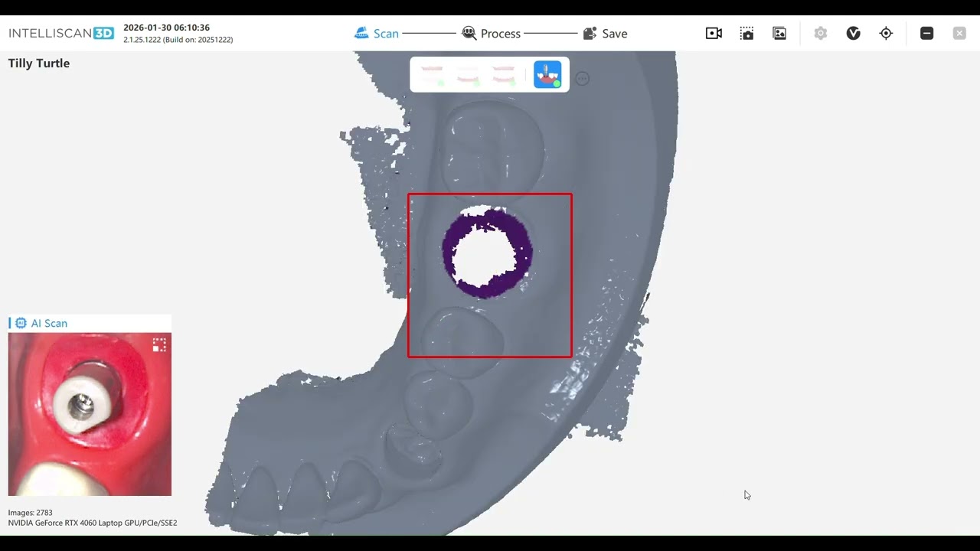The width and height of the screenshot is (980, 551).
Task: Switch to the Scan stage
Action: pos(377,34)
